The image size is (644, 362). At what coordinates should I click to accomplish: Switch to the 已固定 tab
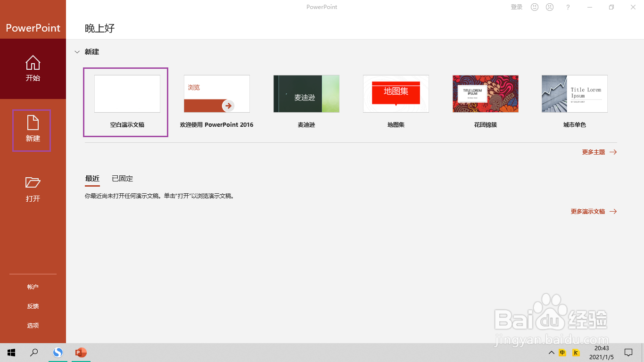pos(123,179)
